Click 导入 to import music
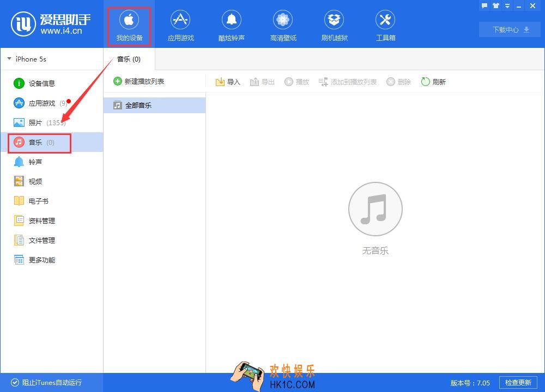Image resolution: width=545 pixels, height=392 pixels. [228, 82]
